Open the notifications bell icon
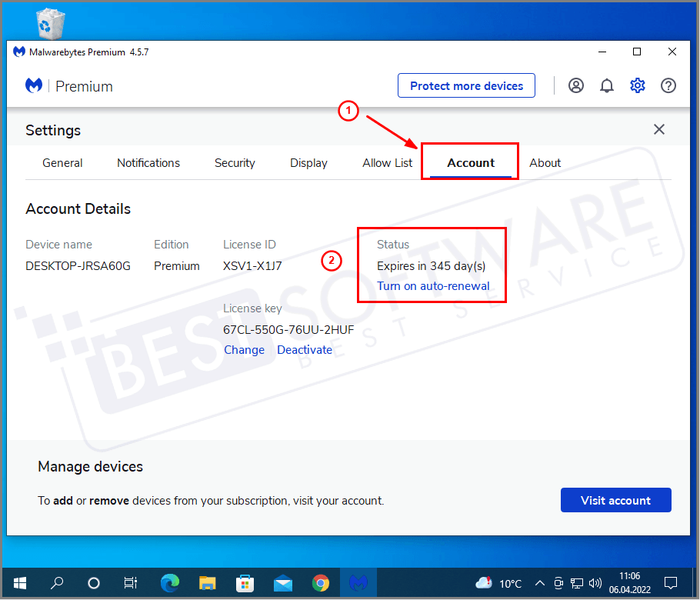The image size is (700, 600). tap(606, 85)
